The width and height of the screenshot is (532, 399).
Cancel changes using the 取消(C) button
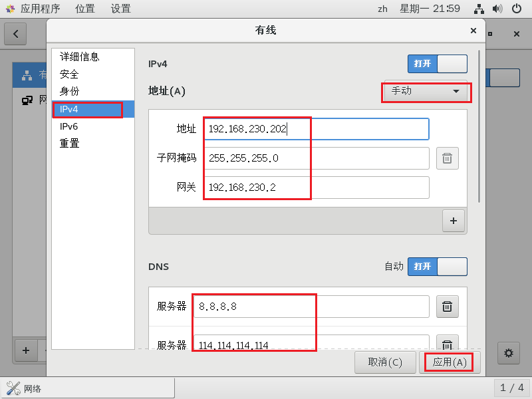[385, 362]
